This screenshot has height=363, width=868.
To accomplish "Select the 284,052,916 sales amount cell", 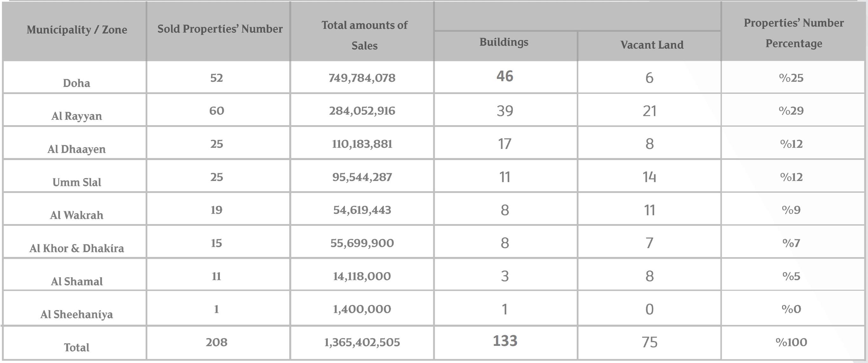I will [x=362, y=111].
